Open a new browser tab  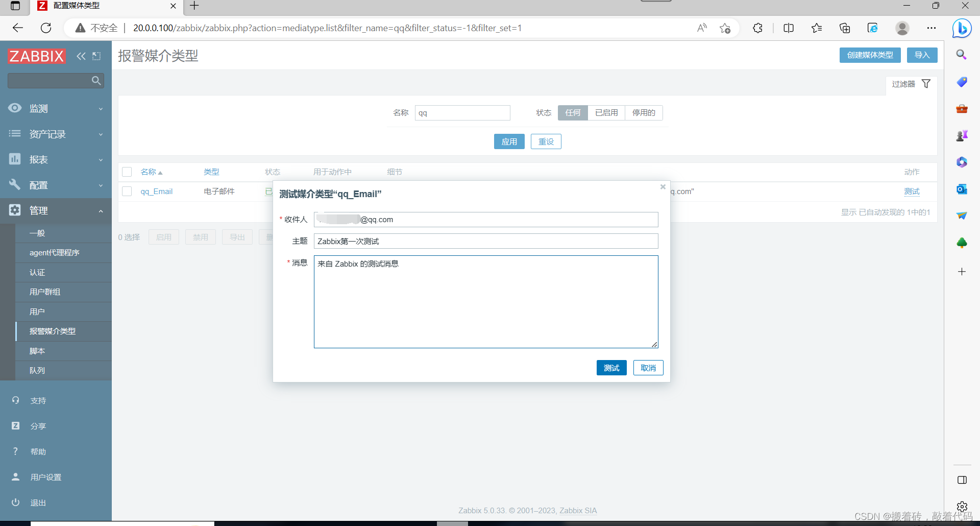[194, 6]
